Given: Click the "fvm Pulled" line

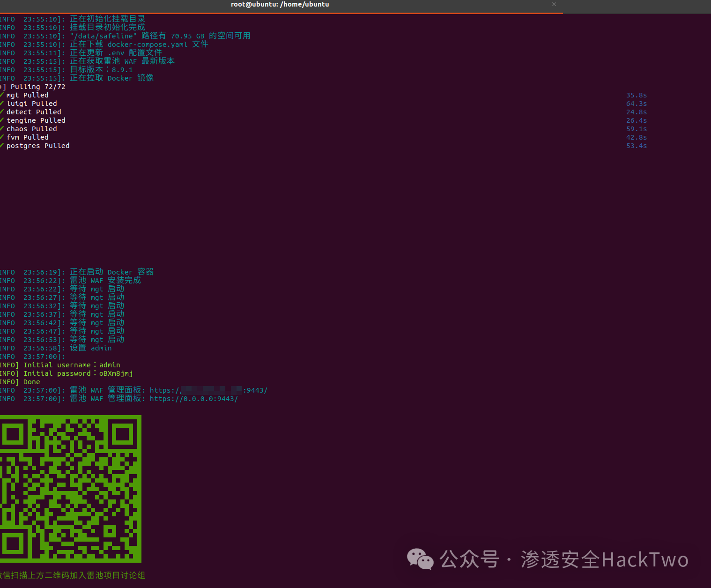Looking at the screenshot, I should point(27,137).
